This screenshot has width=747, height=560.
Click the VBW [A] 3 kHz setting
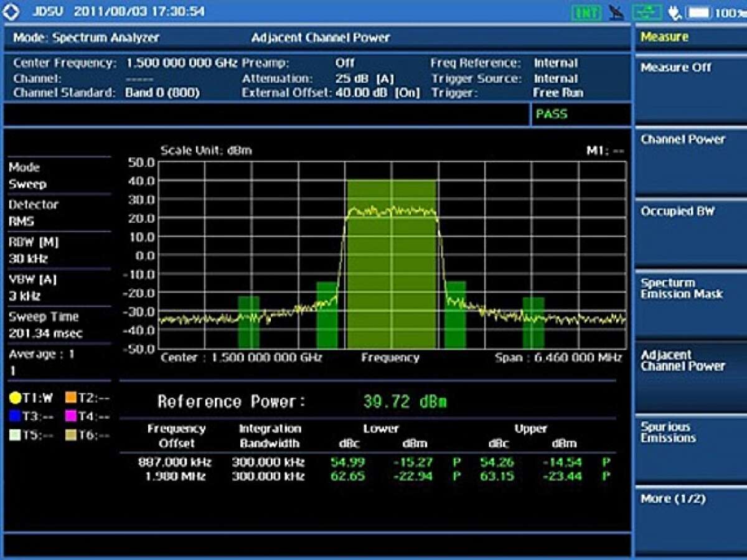click(59, 287)
